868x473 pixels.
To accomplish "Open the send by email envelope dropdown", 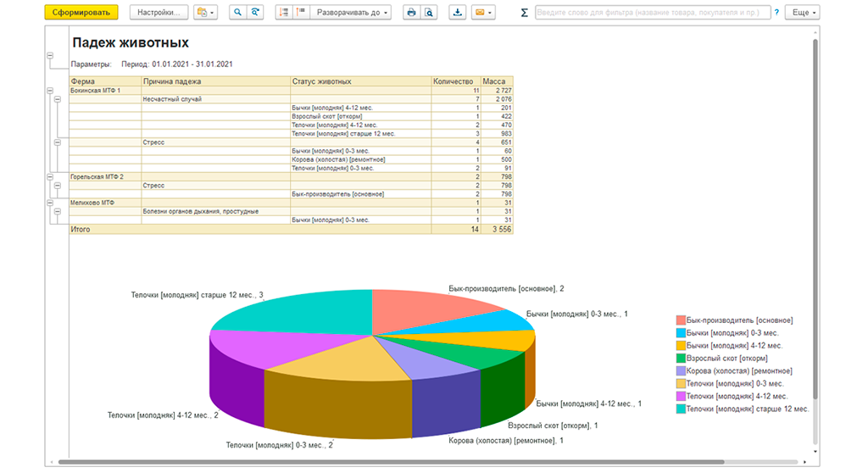I will tap(483, 12).
